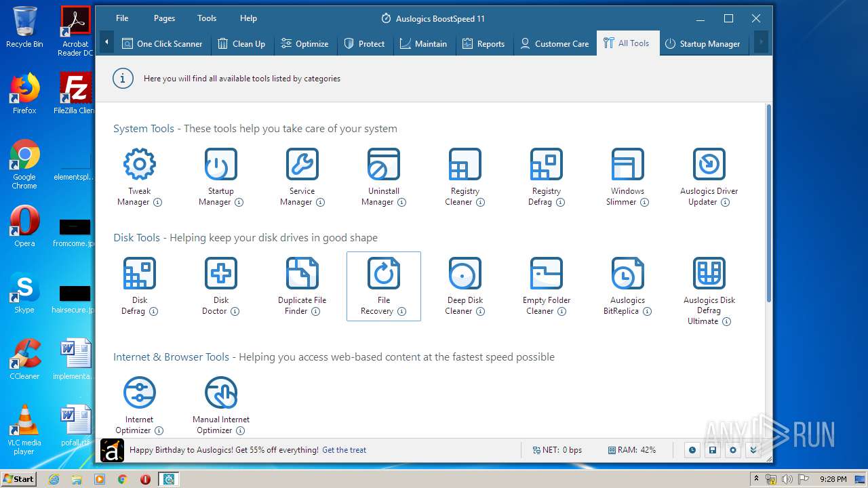Show info for Disk Doctor
868x488 pixels.
tap(235, 311)
